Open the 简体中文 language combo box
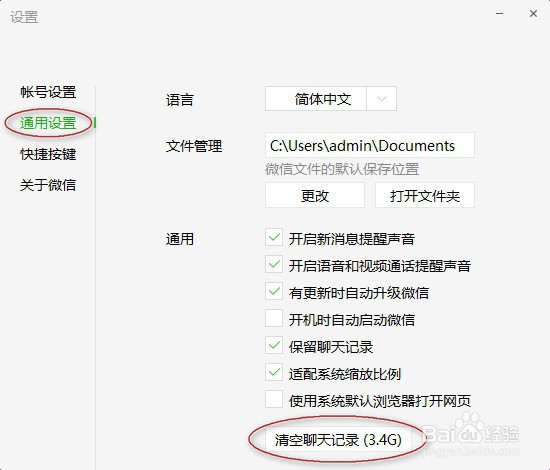This screenshot has width=550, height=470. tap(331, 99)
